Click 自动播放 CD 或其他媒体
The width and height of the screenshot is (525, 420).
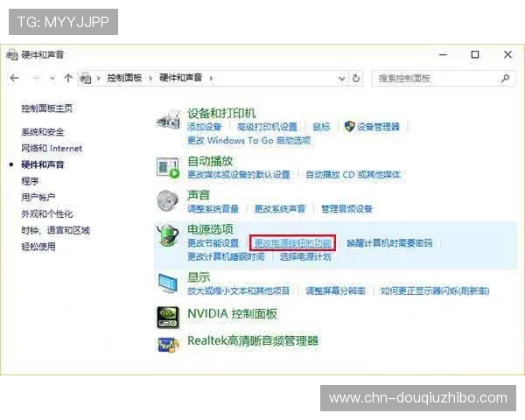[353, 174]
